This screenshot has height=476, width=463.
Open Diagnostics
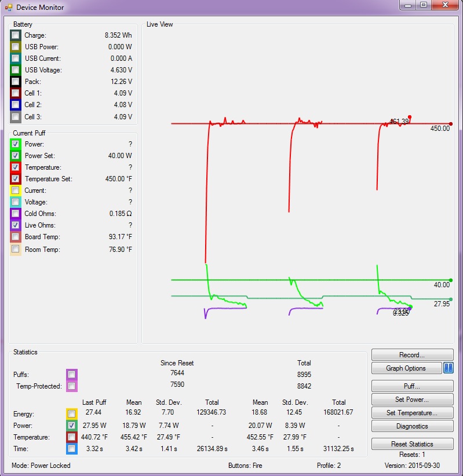coord(412,426)
